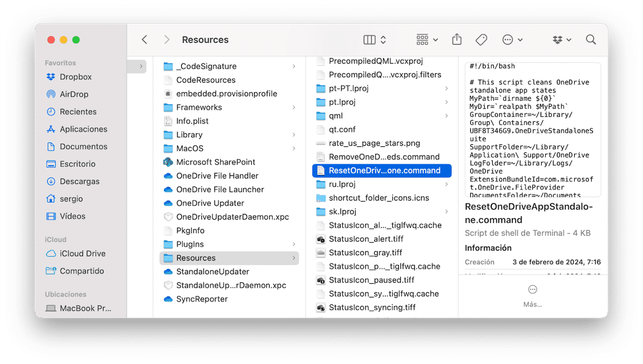Click the Tags toolbar icon
643x364 pixels.
(x=481, y=40)
